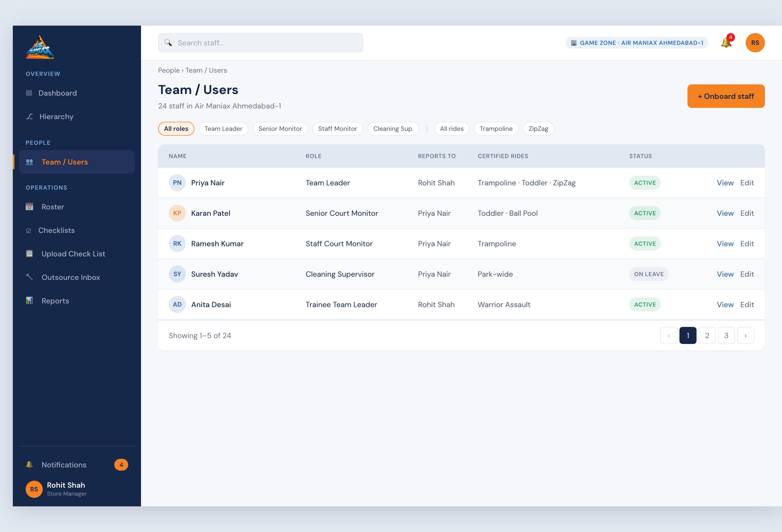
Task: Open the Reports bar chart icon
Action: pyautogui.click(x=30, y=301)
